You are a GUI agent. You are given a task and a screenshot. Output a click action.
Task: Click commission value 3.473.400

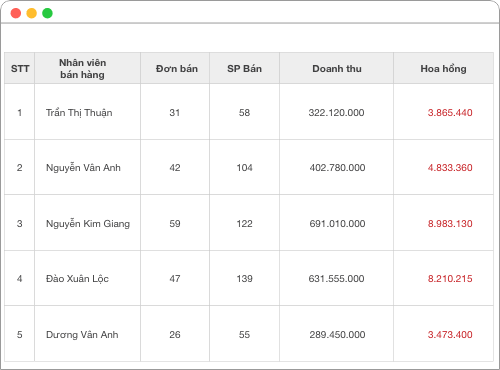[x=450, y=335]
